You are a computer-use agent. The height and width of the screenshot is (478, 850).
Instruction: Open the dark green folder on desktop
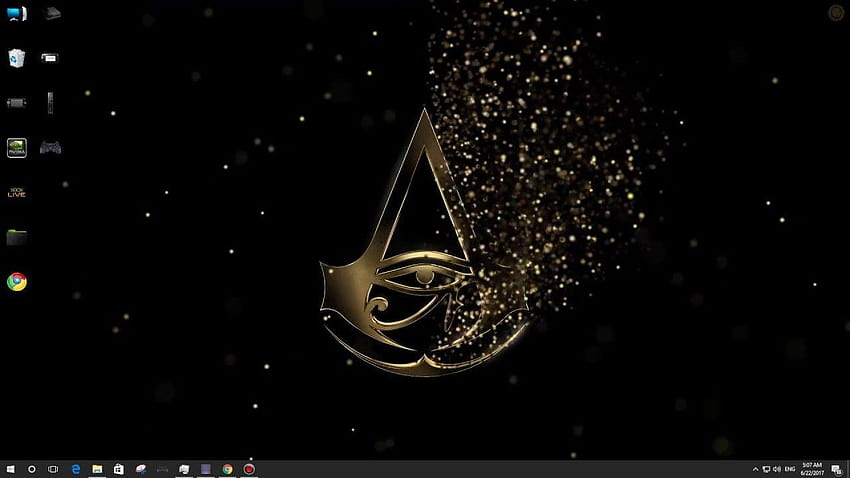coord(16,237)
